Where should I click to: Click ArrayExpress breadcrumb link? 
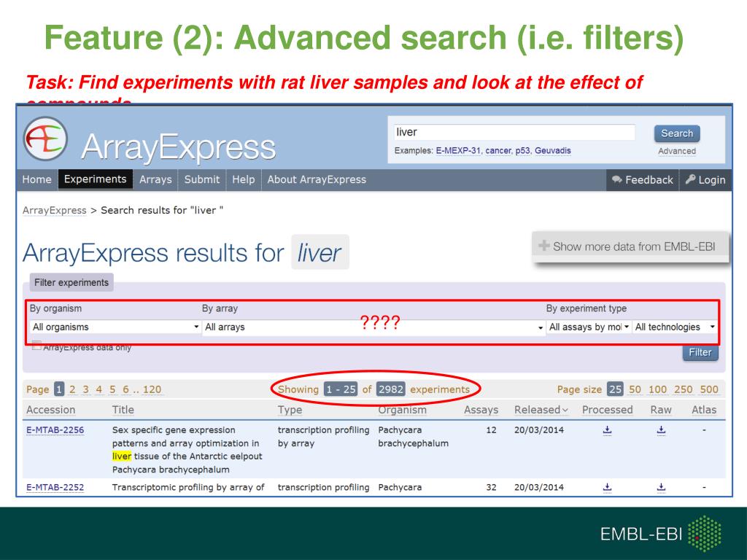click(x=54, y=210)
